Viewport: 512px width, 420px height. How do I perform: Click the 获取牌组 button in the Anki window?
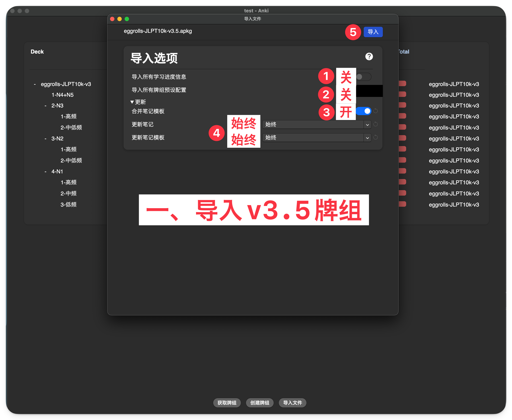pos(227,403)
